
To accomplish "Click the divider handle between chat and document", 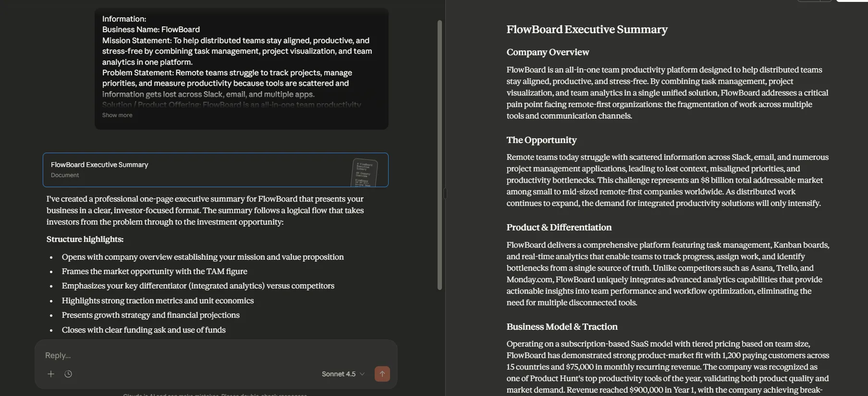I will click(445, 193).
